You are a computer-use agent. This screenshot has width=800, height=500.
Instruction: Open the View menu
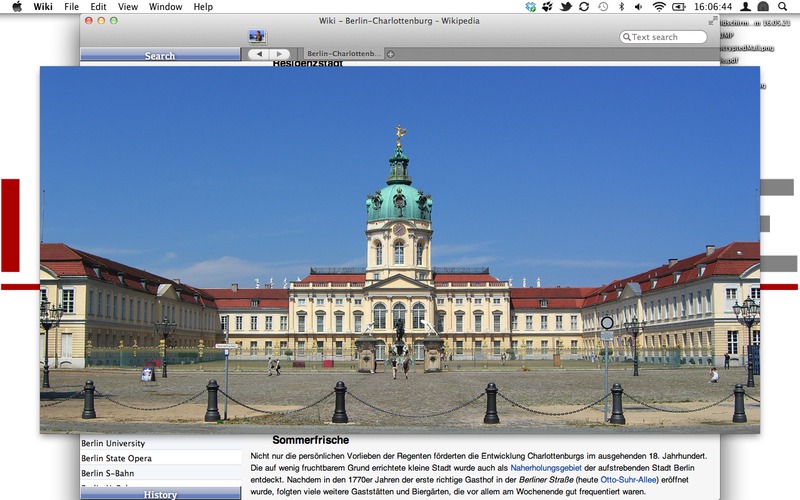128,7
